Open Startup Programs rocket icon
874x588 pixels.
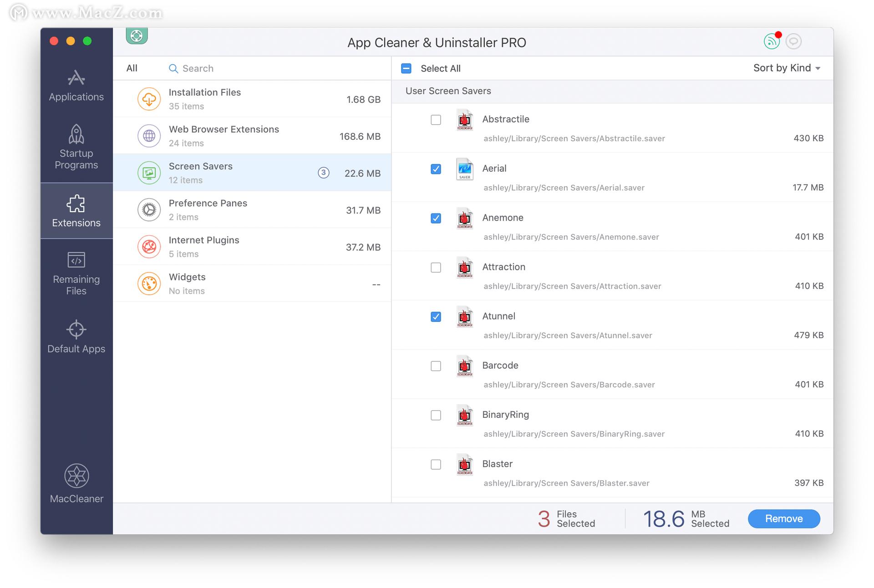click(76, 135)
